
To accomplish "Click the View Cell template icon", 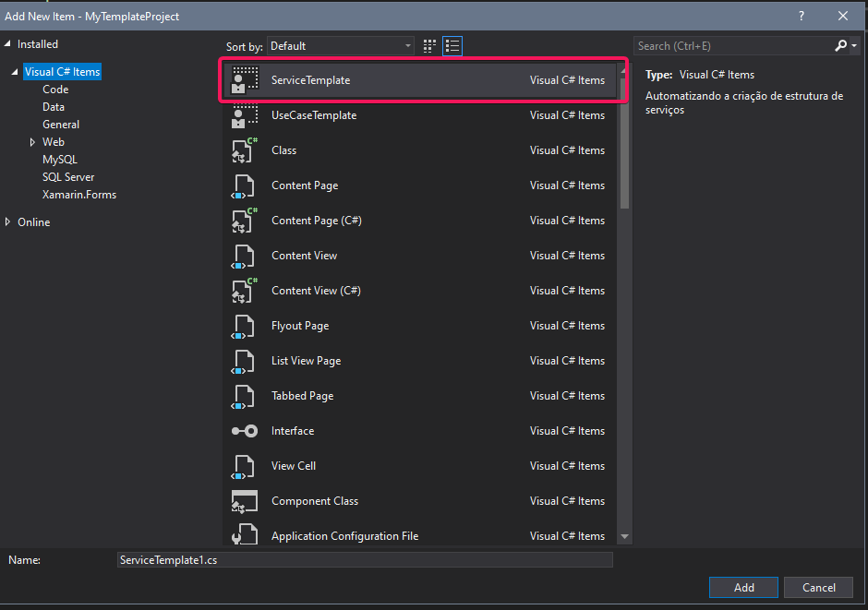I will click(x=243, y=466).
